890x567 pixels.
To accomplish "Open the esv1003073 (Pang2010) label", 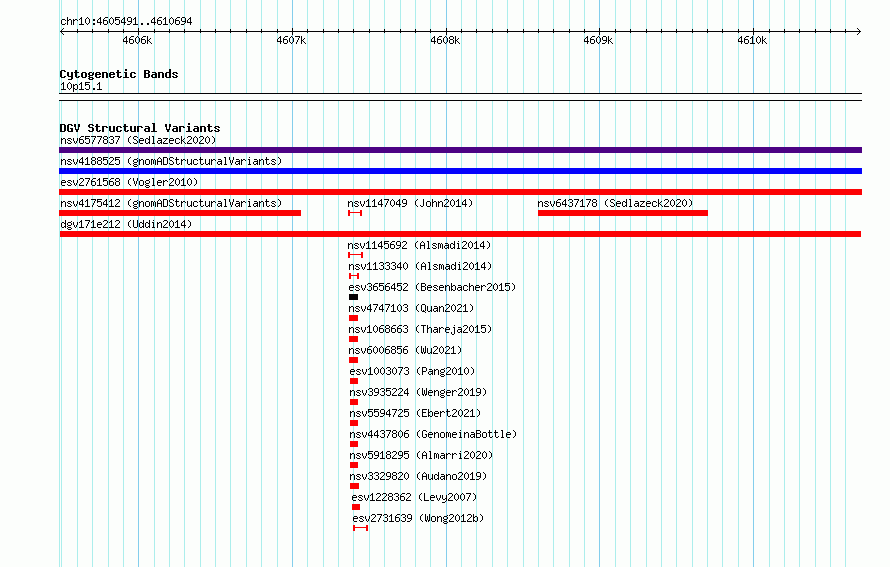I will click(x=412, y=371).
